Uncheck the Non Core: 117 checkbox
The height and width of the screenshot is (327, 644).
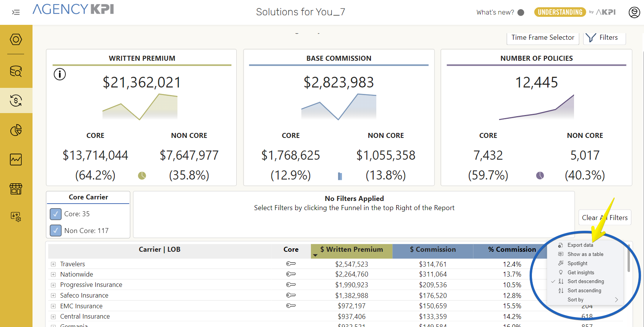coord(56,230)
